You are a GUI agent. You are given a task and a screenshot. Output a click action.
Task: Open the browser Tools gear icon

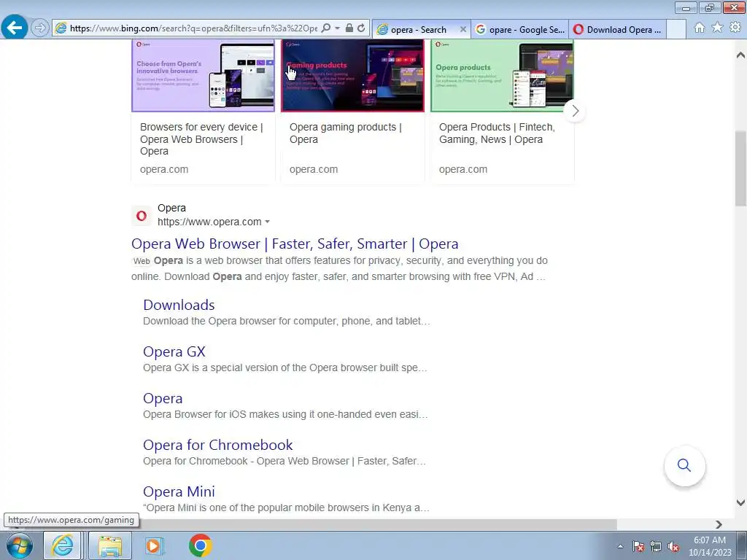735,28
